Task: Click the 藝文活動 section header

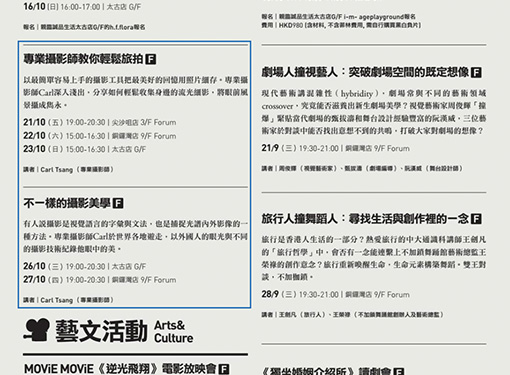Action: pos(101,331)
